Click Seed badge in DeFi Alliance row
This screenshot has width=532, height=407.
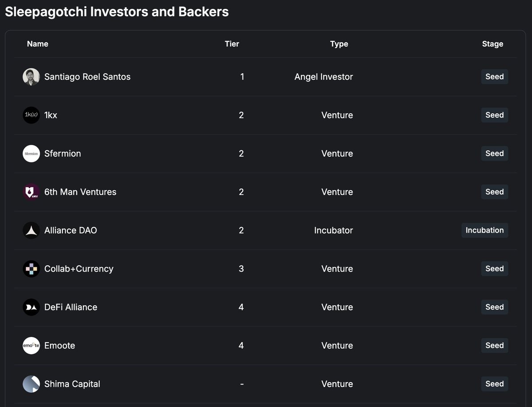click(x=495, y=307)
